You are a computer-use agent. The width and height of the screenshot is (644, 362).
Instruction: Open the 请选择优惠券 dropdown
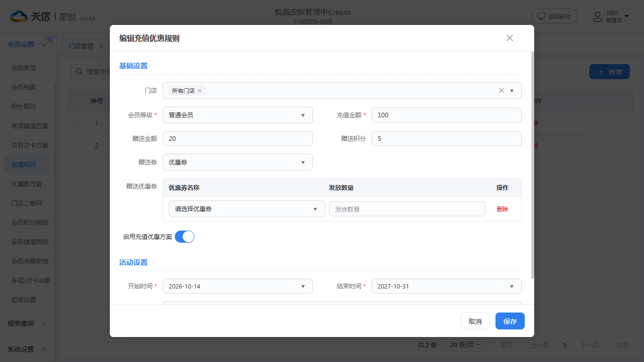click(247, 209)
